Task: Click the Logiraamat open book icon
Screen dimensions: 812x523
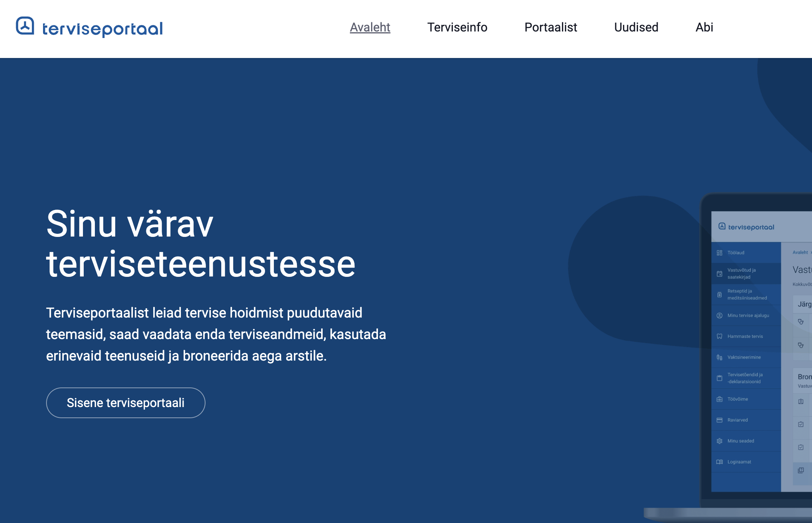Action: point(719,462)
